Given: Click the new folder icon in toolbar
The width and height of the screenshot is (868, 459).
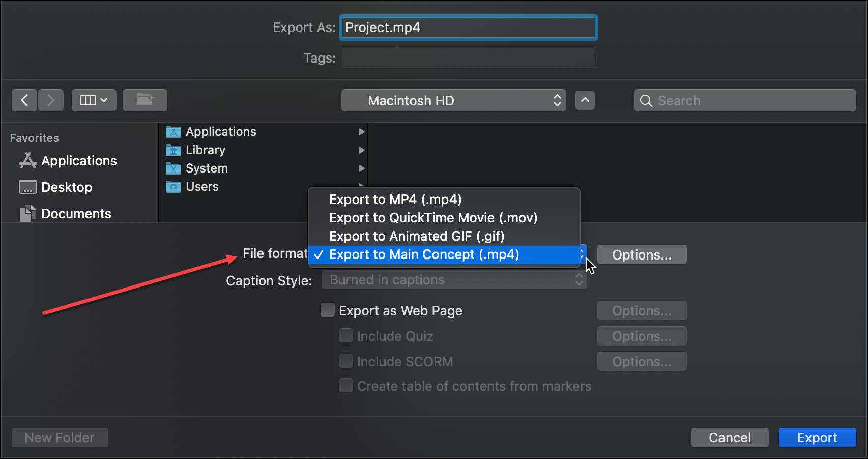Looking at the screenshot, I should coord(144,100).
